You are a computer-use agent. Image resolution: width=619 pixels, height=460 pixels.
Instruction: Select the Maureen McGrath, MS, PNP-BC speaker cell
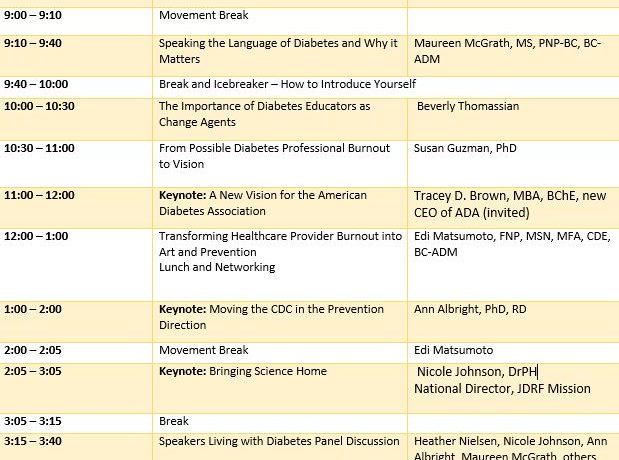point(507,51)
